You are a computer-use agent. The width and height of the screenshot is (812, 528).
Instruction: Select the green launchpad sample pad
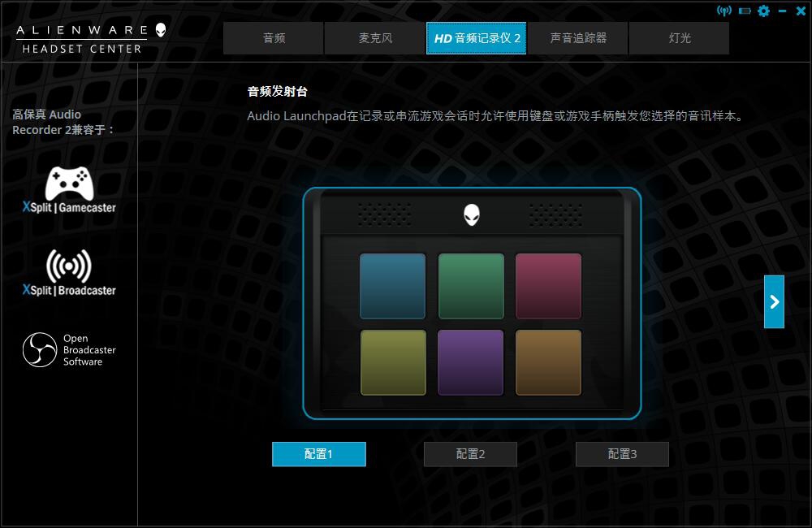471,284
